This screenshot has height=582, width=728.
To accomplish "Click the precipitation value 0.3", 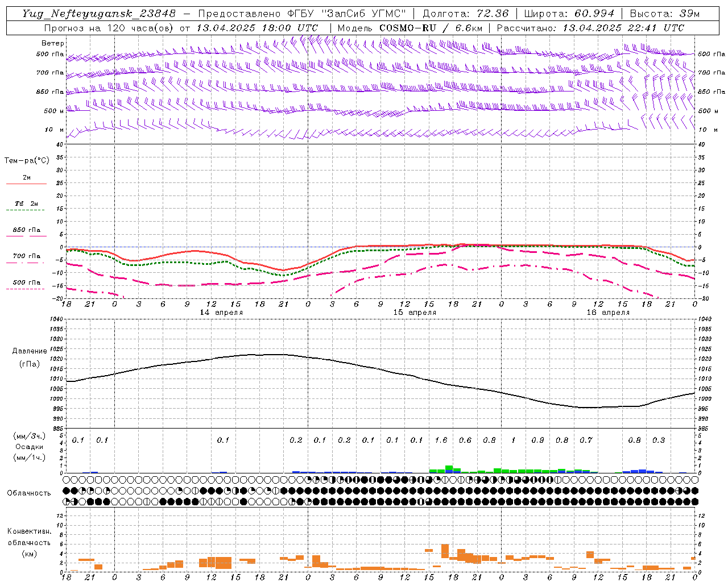I will tap(659, 440).
